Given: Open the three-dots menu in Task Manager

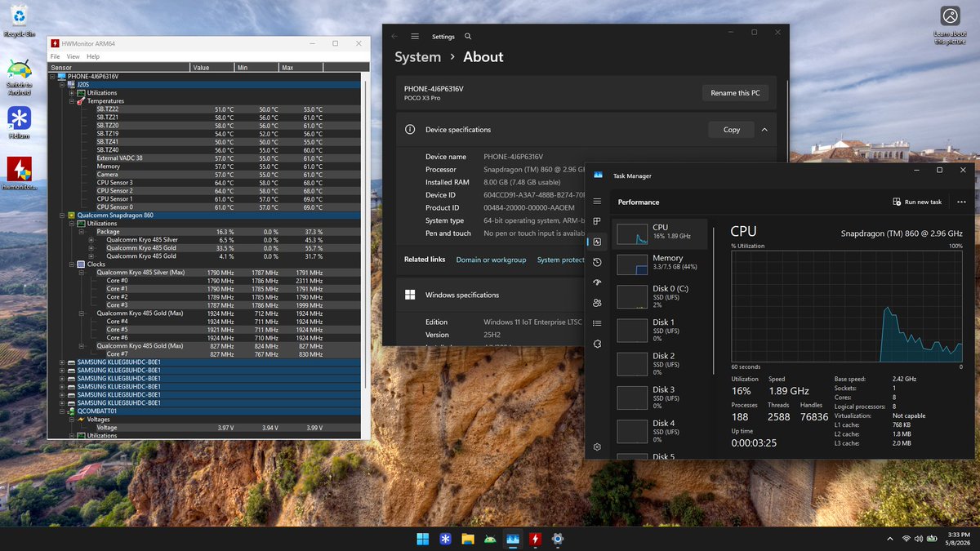Looking at the screenshot, I should tap(961, 202).
